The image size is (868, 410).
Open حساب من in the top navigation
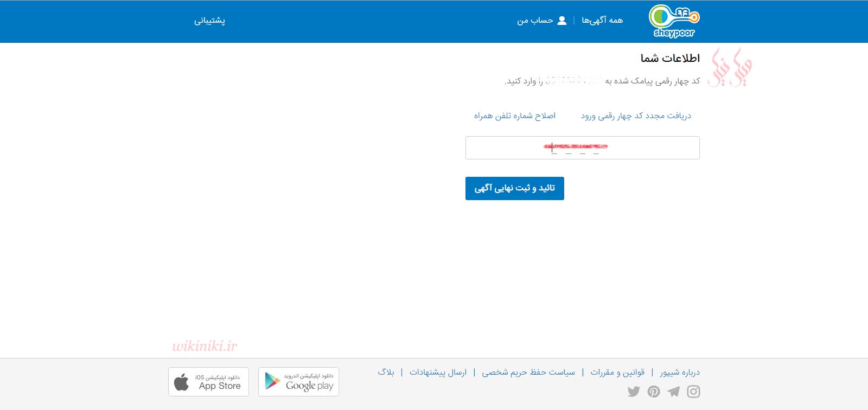[x=535, y=21]
